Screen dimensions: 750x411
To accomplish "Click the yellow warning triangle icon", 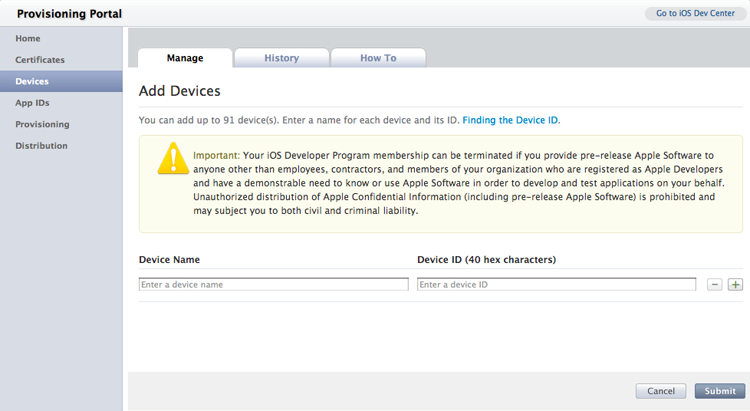I will click(x=173, y=158).
